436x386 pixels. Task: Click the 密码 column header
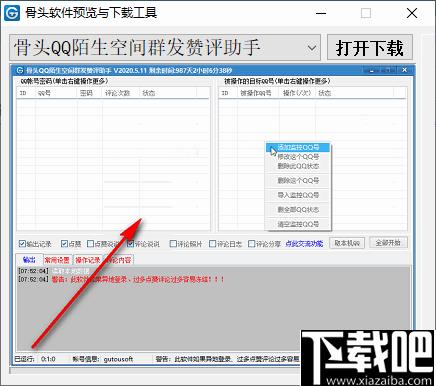point(89,93)
